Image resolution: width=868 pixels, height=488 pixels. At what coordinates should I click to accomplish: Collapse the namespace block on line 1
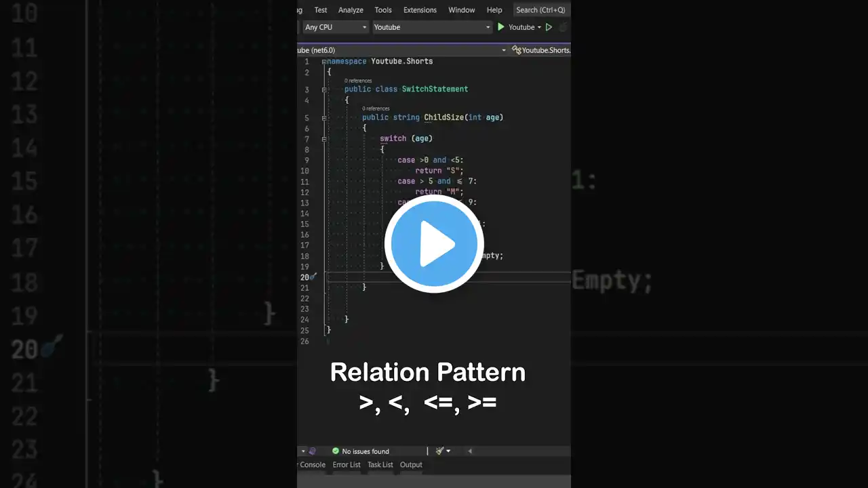click(x=324, y=61)
